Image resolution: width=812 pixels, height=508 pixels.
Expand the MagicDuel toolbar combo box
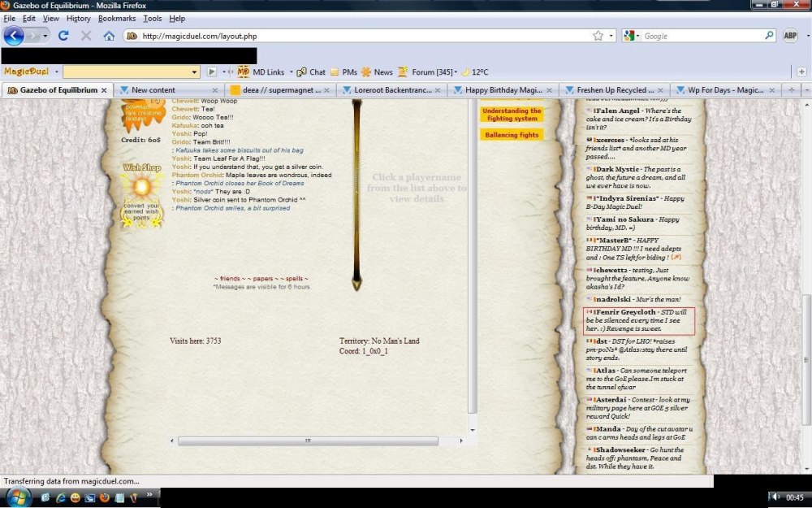point(194,72)
